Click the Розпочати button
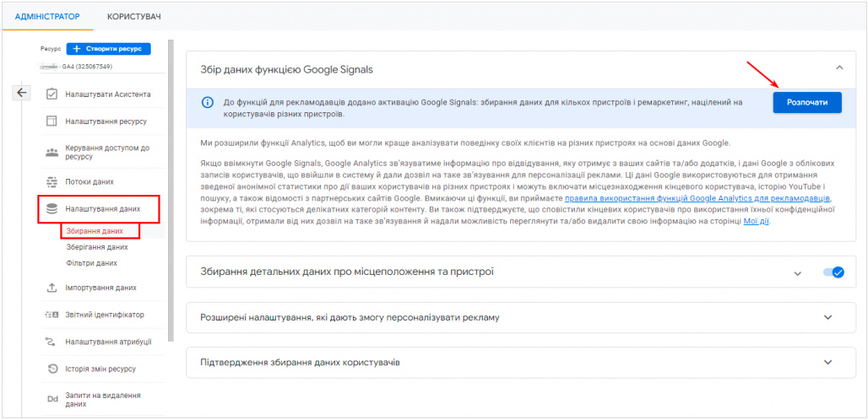The width and height of the screenshot is (868, 420). pos(807,103)
